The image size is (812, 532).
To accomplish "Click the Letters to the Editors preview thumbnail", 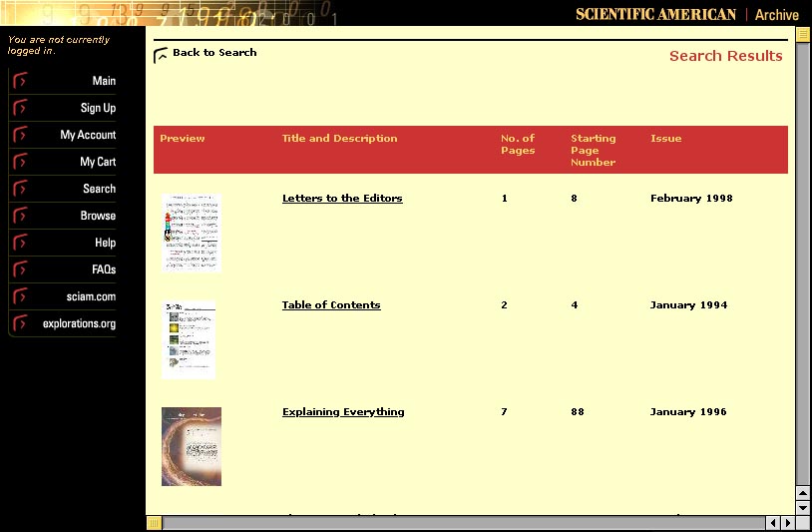I will click(x=192, y=233).
